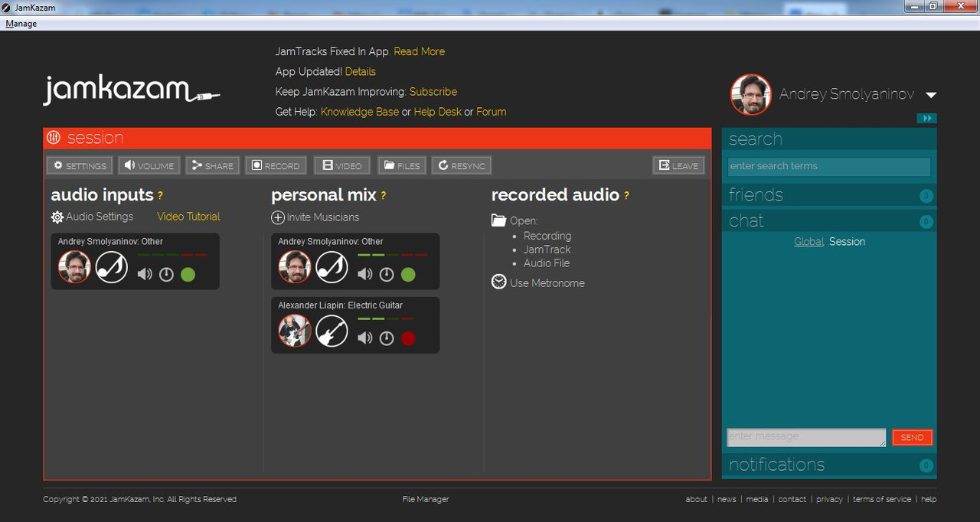
Task: Click the Share toolbar button
Action: tap(213, 165)
